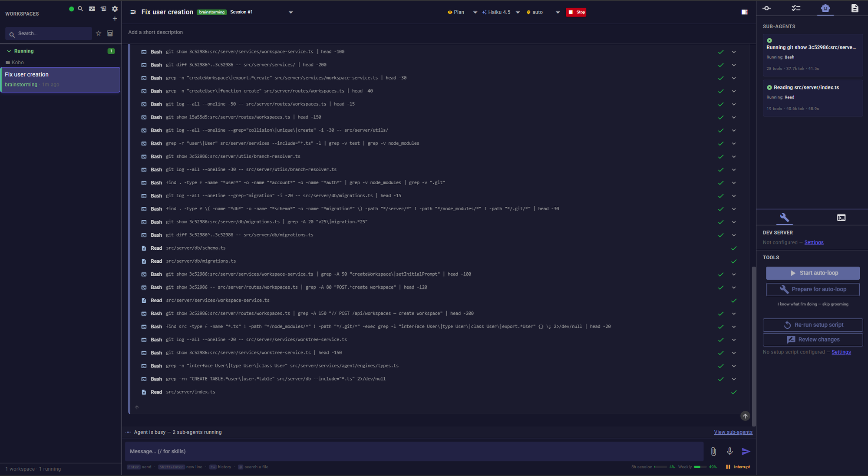
Task: Focus the workspace Search field
Action: (49, 33)
